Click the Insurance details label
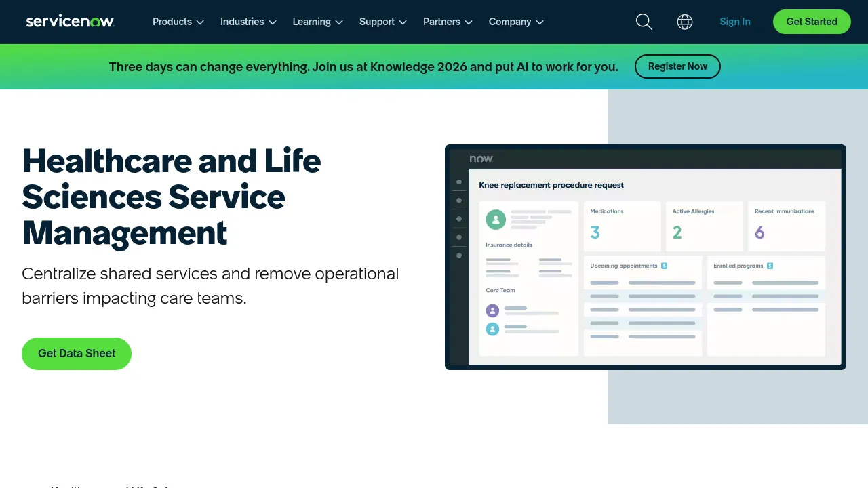The width and height of the screenshot is (868, 488). 509,245
